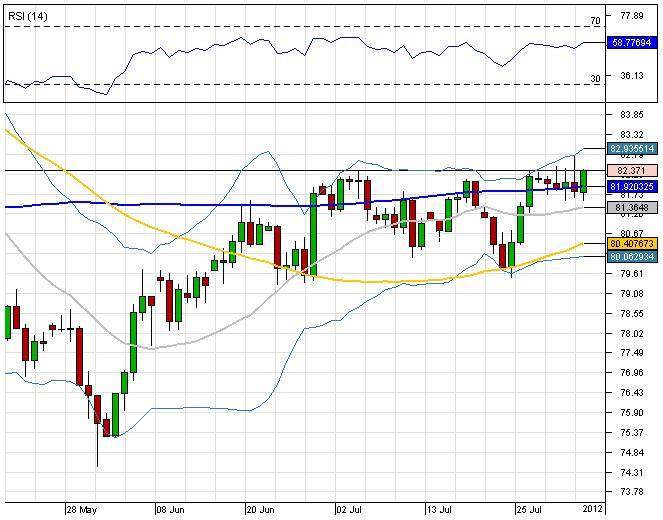Click the 77.89 RSI axis value
This screenshot has height=520, width=663.
click(x=631, y=16)
